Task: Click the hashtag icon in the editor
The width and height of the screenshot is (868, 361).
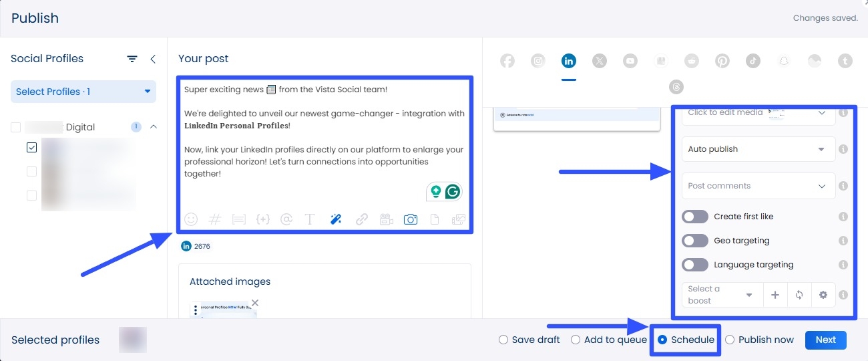Action: [215, 219]
